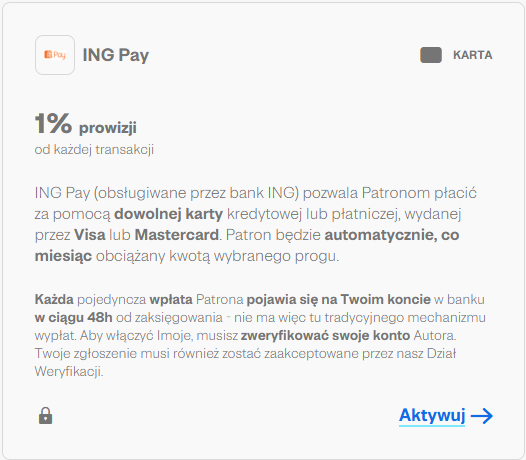This screenshot has width=526, height=460.
Task: Select the ING Pay heading text
Action: [116, 55]
